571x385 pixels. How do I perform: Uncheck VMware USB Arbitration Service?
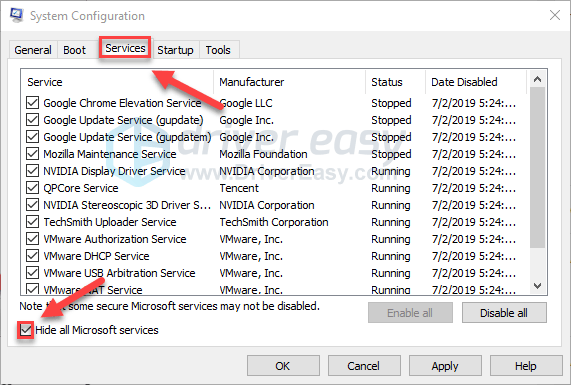[33, 273]
